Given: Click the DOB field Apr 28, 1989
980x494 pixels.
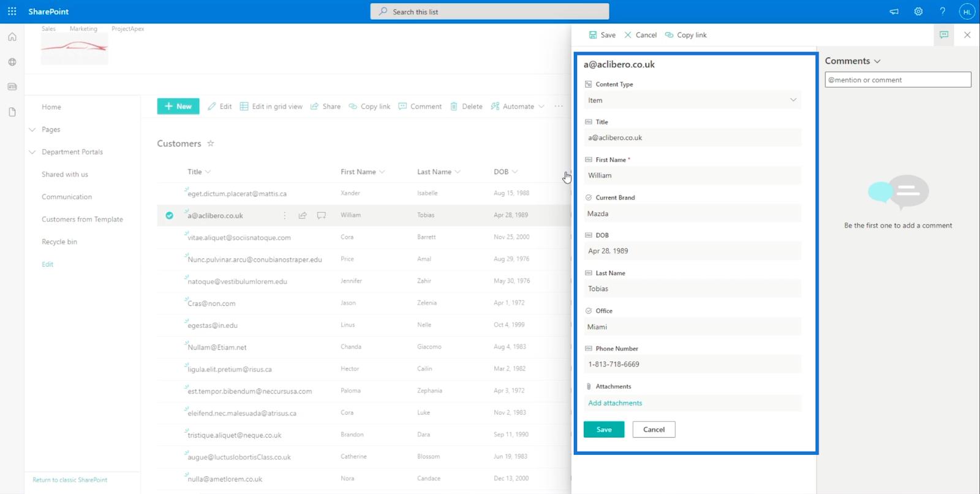Looking at the screenshot, I should 693,251.
